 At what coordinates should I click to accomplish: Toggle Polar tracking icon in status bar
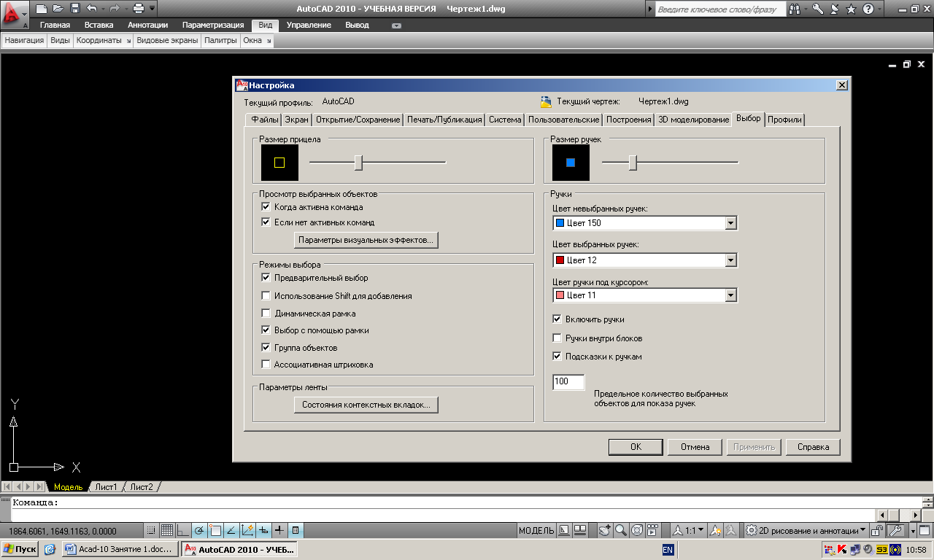pos(198,530)
